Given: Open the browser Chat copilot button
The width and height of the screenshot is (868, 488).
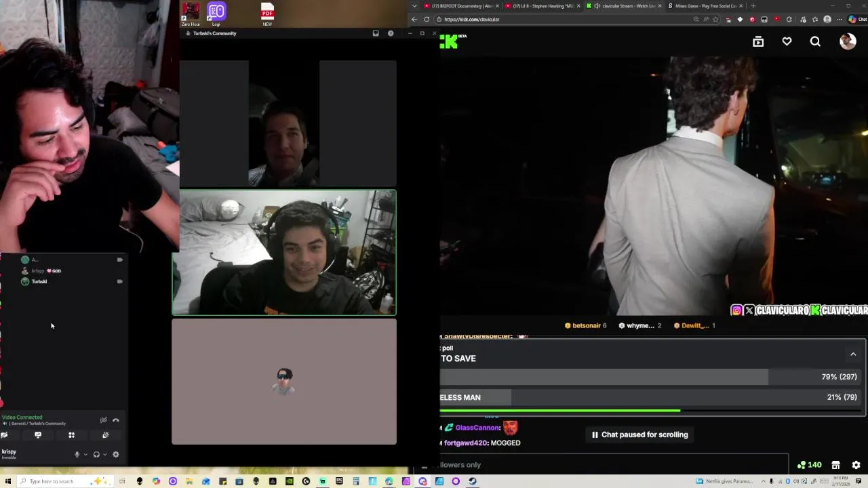Looking at the screenshot, I should tap(857, 19).
